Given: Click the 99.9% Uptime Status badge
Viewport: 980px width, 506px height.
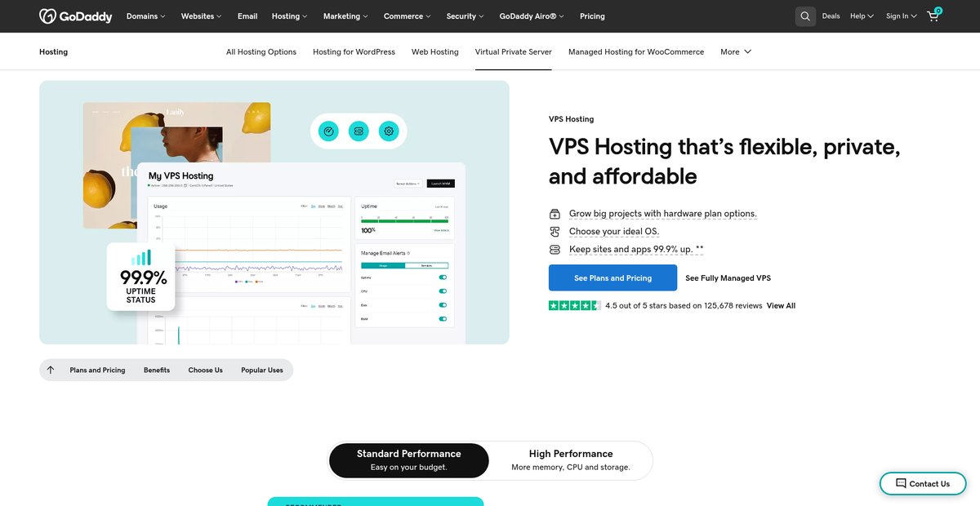Looking at the screenshot, I should click(x=140, y=277).
